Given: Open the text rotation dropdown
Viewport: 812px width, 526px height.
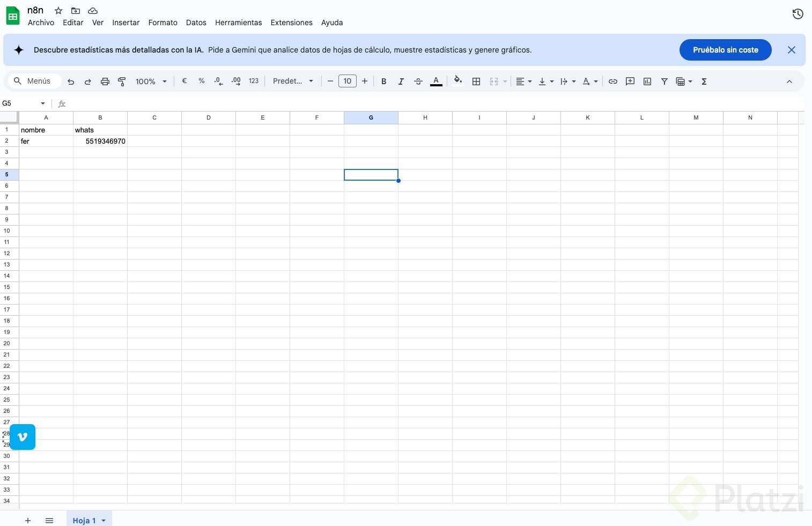Looking at the screenshot, I should (590, 82).
